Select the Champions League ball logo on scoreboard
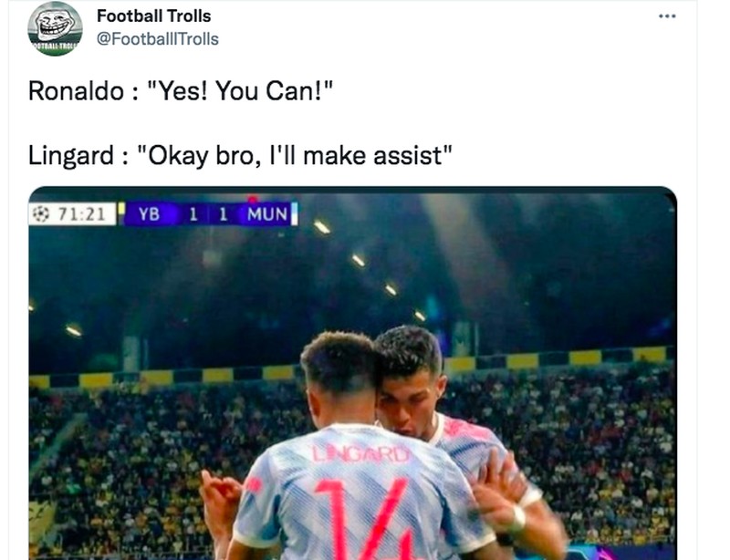 [42, 213]
